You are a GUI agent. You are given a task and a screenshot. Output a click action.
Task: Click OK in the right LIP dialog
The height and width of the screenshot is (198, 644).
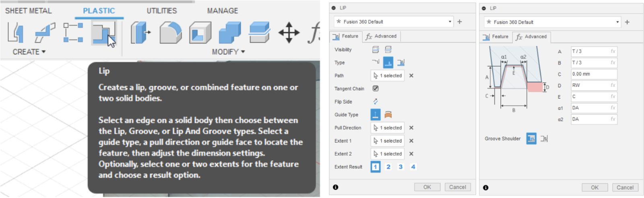tap(594, 188)
